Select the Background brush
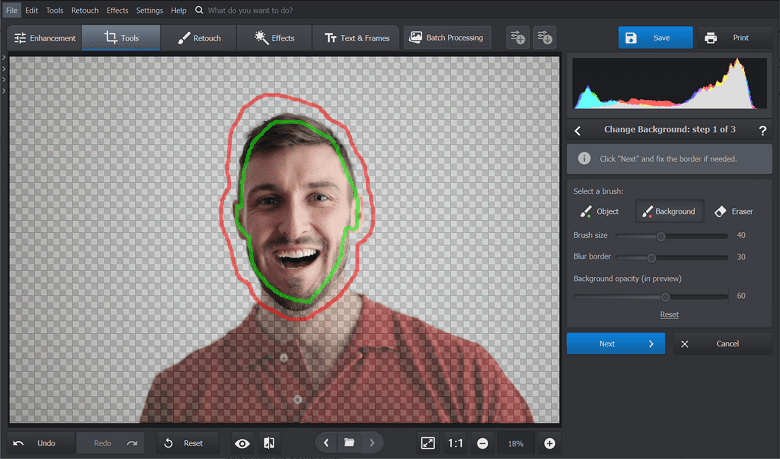This screenshot has width=780, height=459. click(669, 211)
